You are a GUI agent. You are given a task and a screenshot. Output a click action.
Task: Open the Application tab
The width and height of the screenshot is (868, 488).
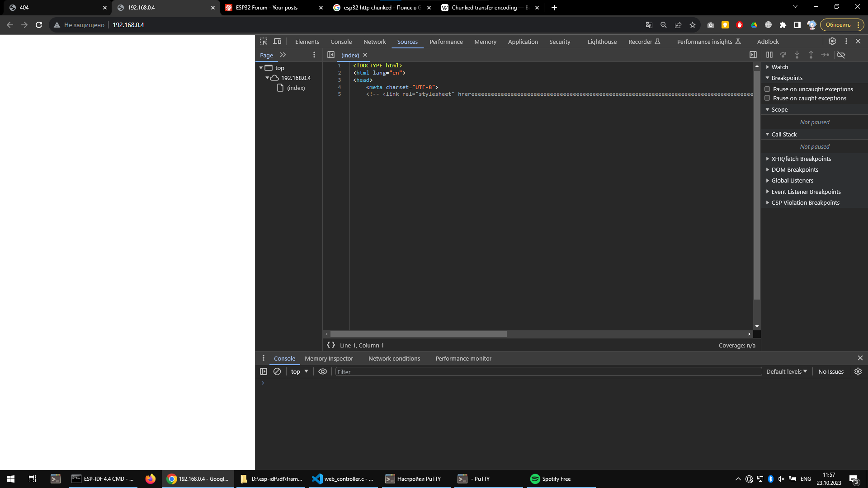523,42
